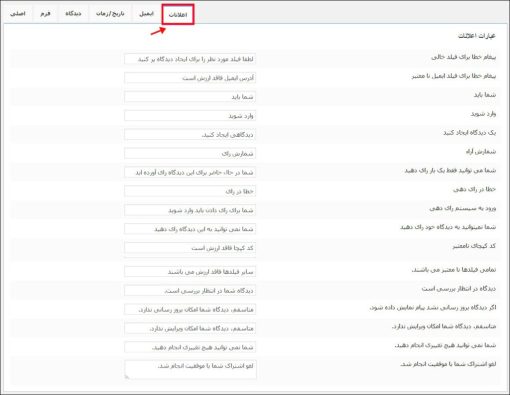
Task: Edit the input reading دیدگاهی ایجاد کنید
Action: click(190, 135)
